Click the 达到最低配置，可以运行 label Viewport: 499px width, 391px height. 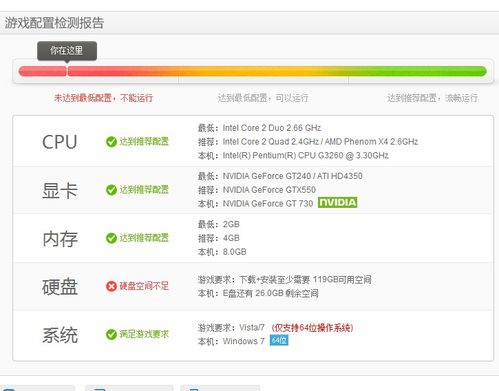pos(263,98)
